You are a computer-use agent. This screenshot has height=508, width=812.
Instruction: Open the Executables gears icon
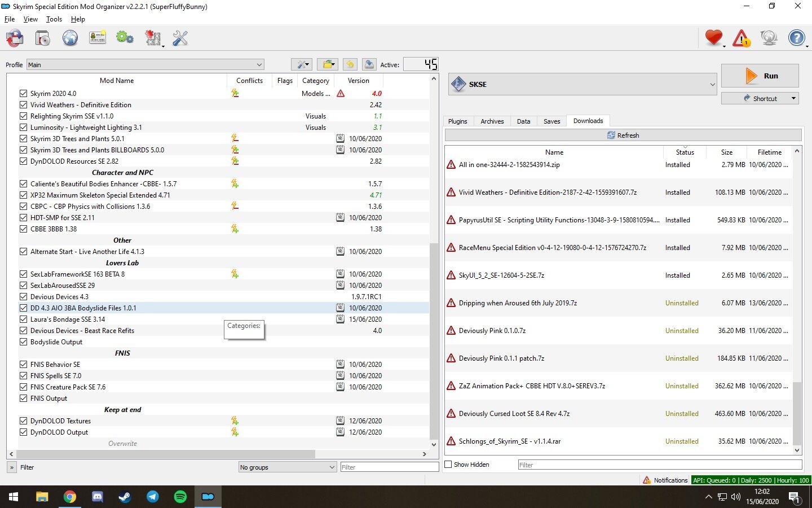pyautogui.click(x=125, y=38)
